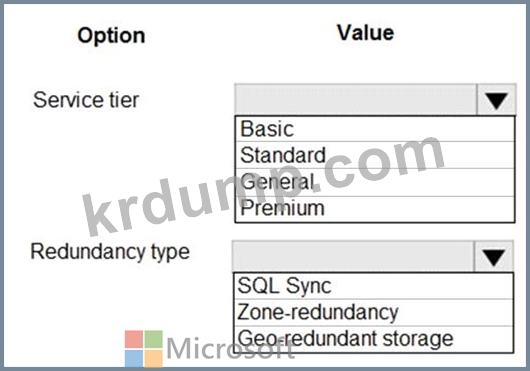Click the Option column header
Screen dimensions: 530x371
pyautogui.click(x=111, y=36)
